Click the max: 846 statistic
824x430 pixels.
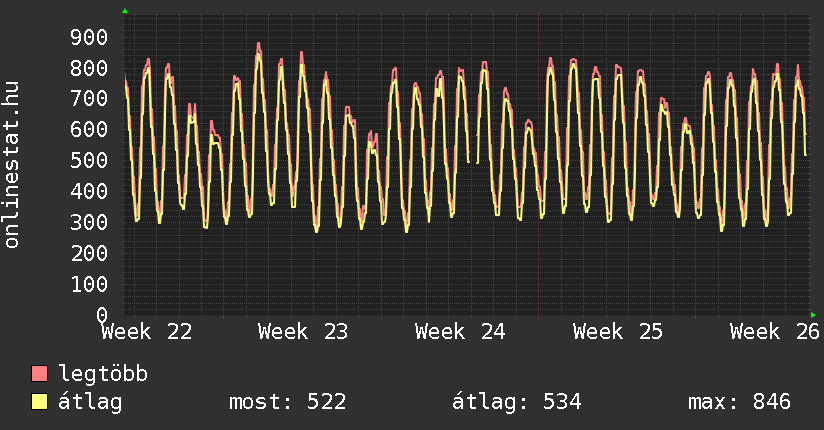tap(739, 402)
